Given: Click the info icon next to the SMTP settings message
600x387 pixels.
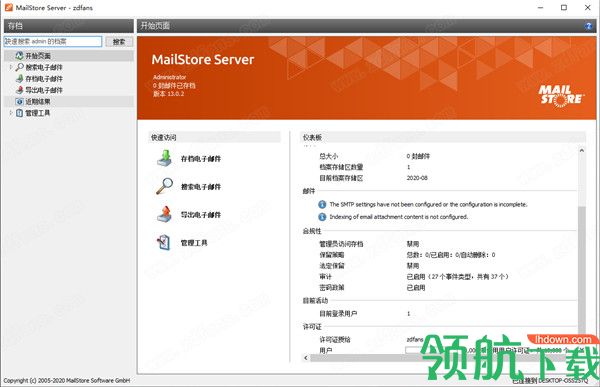Looking at the screenshot, I should 322,204.
